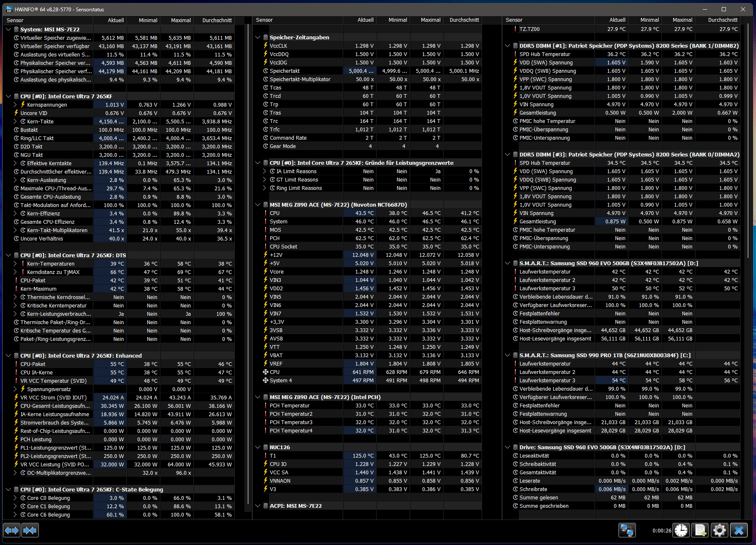Select the Summe geschrieben row
The height and width of the screenshot is (545, 756).
(622, 506)
